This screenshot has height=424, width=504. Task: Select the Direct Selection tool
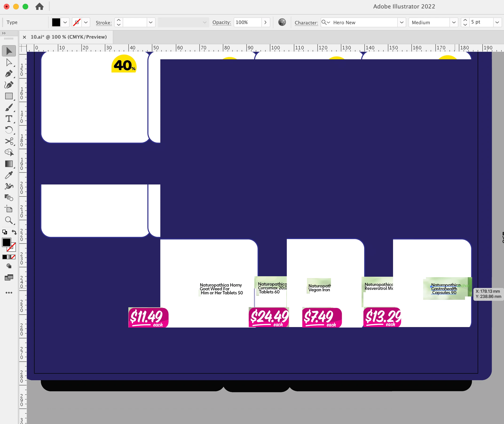point(9,63)
